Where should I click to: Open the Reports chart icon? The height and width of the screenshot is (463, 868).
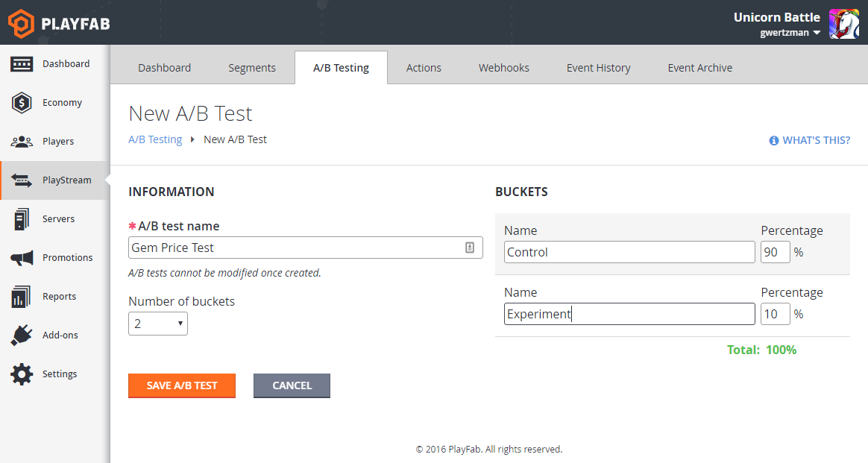coord(22,297)
